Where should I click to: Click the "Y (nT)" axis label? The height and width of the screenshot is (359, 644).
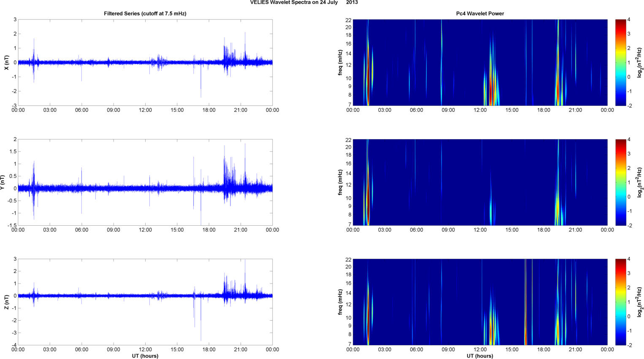(x=3, y=182)
